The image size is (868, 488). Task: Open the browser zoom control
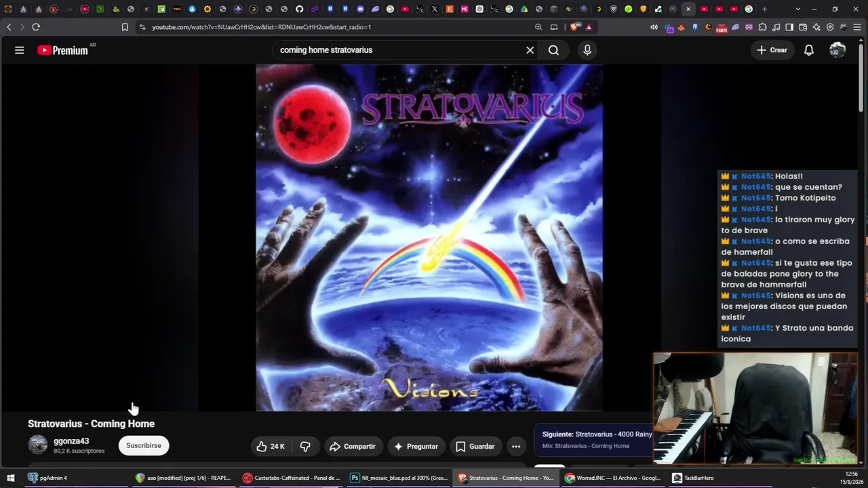(x=538, y=27)
